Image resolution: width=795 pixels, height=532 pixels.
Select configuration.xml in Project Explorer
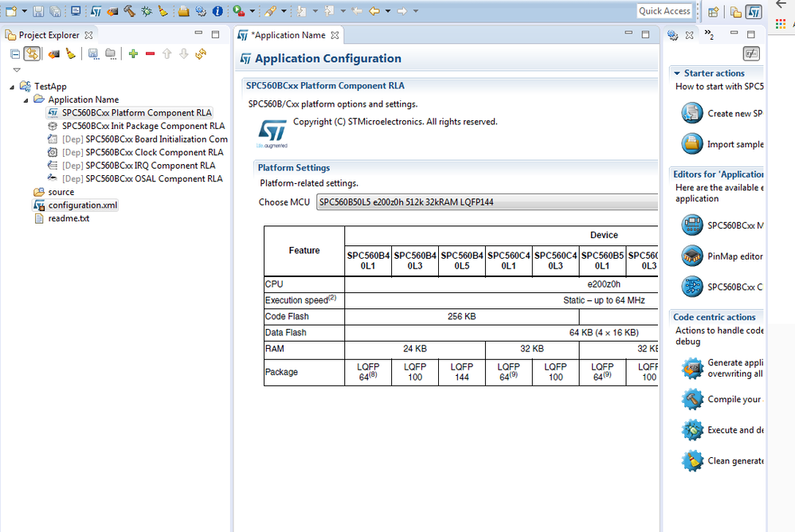tap(83, 205)
